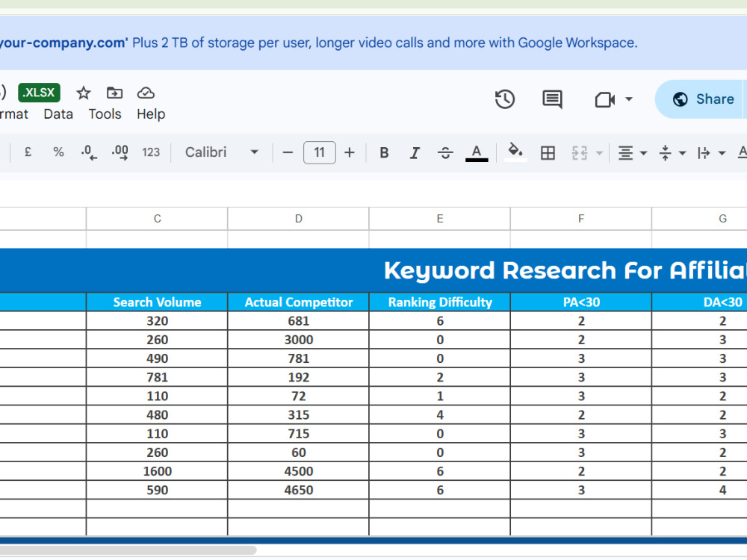This screenshot has height=560, width=747.
Task: Click the font size input field
Action: [x=319, y=152]
